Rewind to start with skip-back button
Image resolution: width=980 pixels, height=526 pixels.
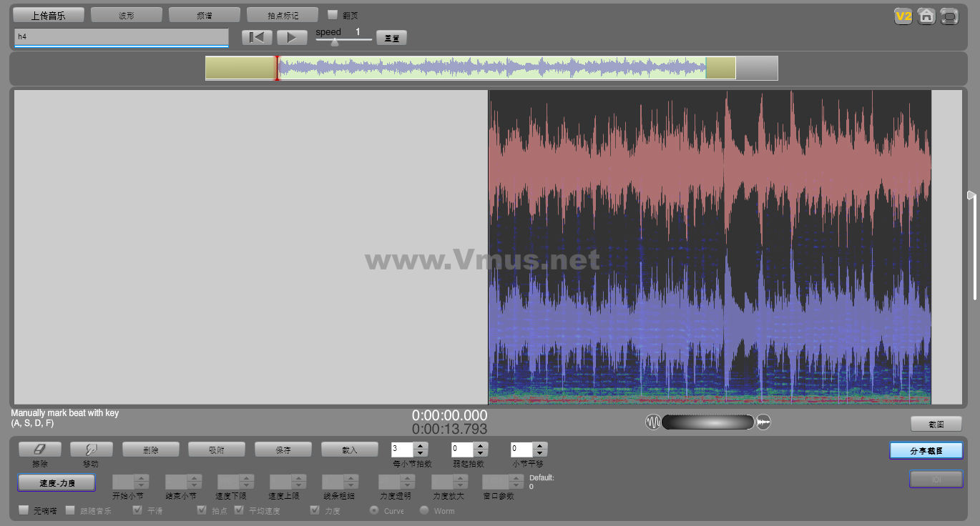[257, 37]
